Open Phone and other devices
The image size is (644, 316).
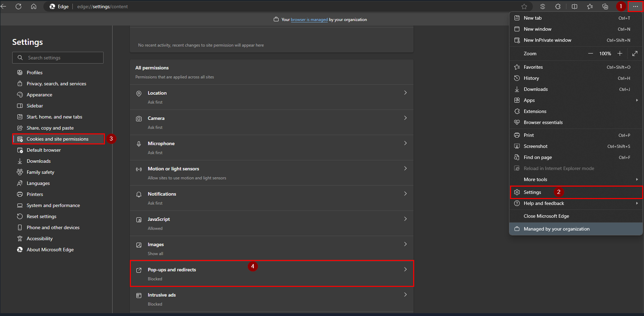(58, 227)
